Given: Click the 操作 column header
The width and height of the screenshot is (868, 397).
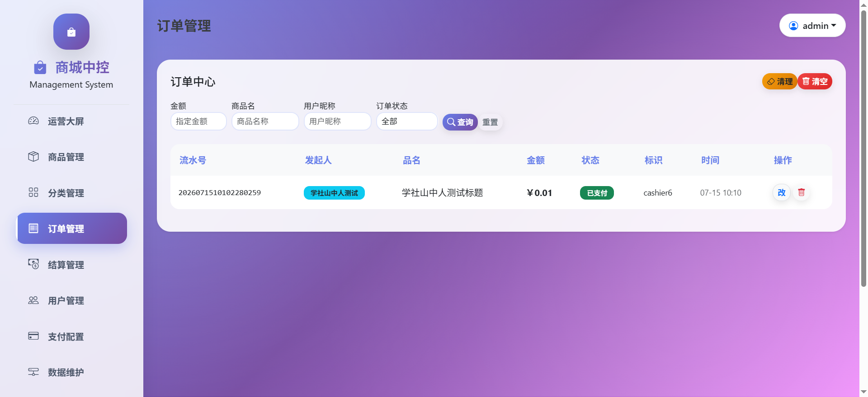Looking at the screenshot, I should 783,160.
